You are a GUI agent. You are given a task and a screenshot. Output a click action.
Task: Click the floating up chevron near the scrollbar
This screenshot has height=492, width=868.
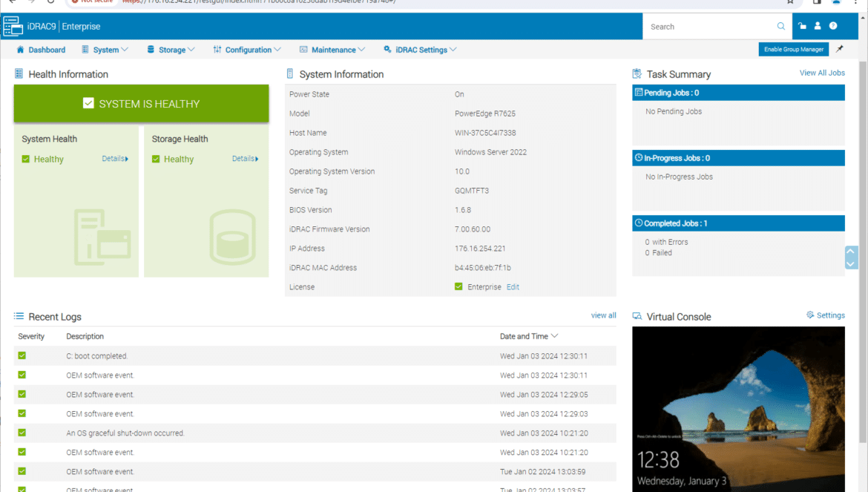852,252
